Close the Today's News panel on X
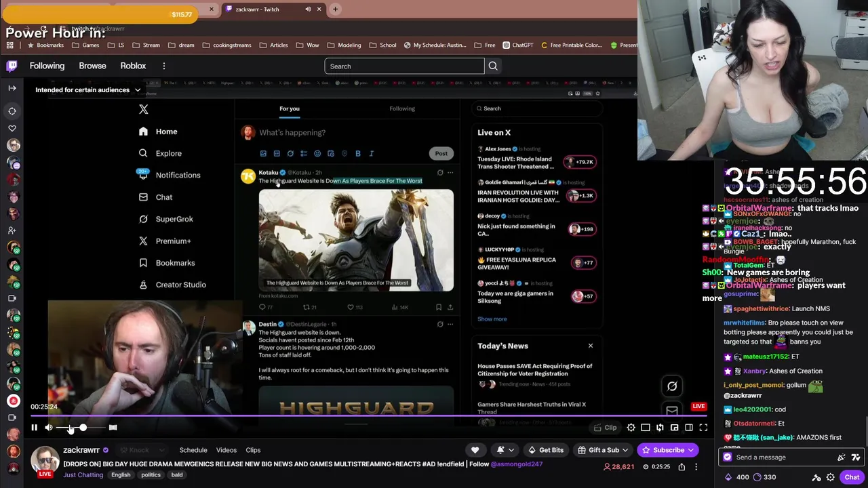 click(x=590, y=346)
